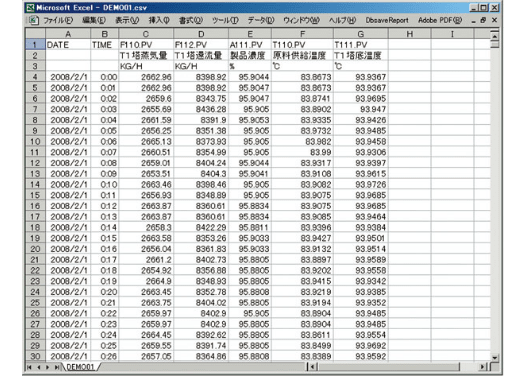Click vertical scrollbar up arrow

495,35
